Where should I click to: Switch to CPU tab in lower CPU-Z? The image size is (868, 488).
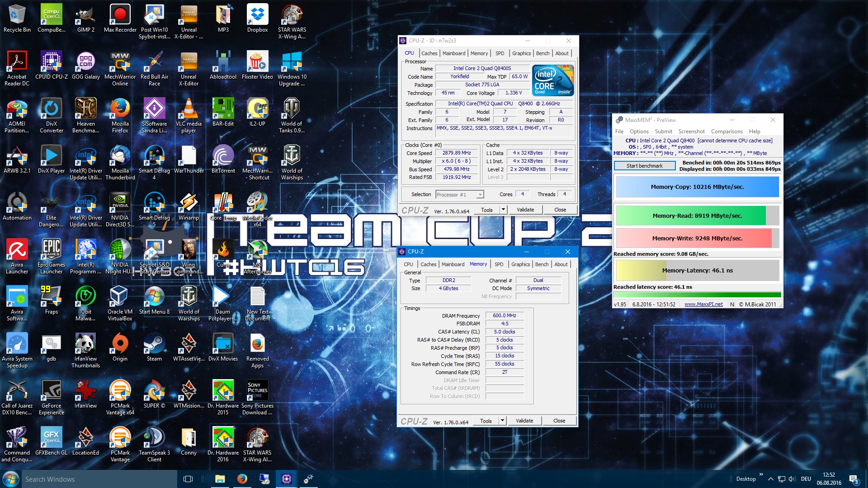pyautogui.click(x=408, y=264)
